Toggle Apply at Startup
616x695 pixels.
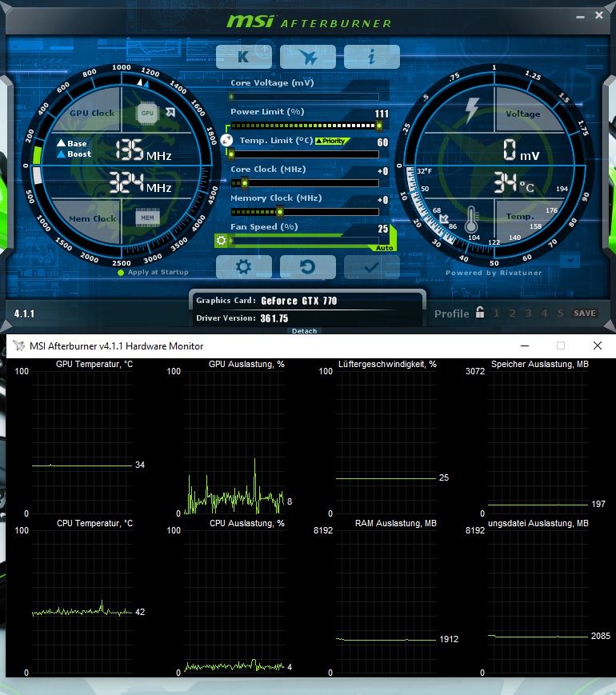[x=154, y=272]
